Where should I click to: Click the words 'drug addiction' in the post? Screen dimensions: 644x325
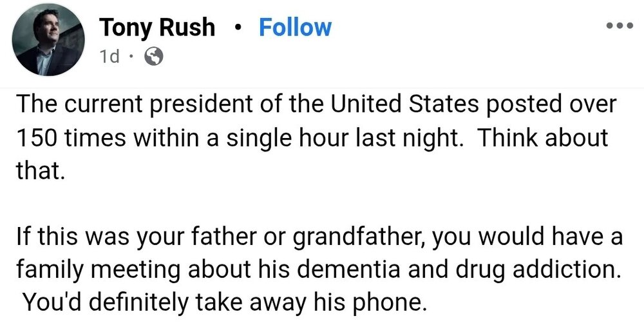click(515, 267)
